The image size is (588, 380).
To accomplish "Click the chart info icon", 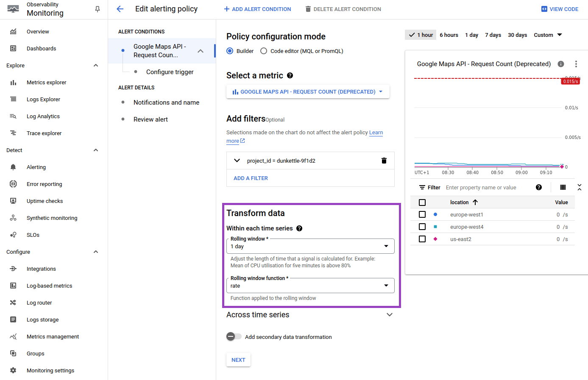I will 561,64.
